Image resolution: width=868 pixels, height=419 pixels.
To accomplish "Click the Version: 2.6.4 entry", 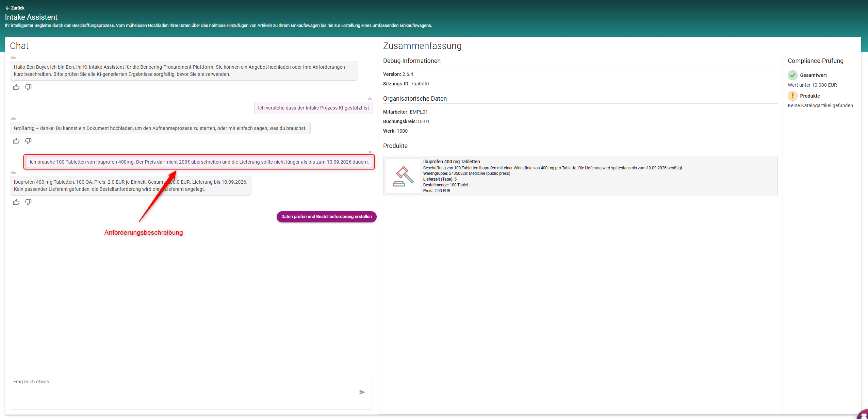I will point(398,74).
